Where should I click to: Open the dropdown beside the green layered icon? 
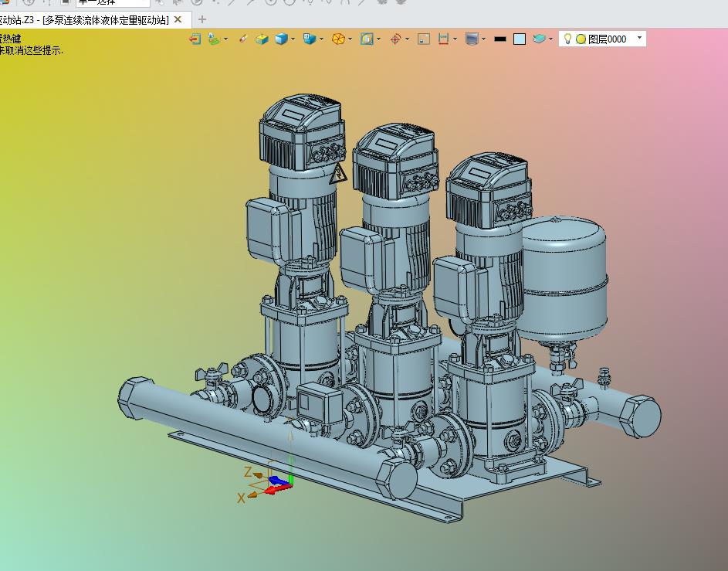(x=225, y=39)
